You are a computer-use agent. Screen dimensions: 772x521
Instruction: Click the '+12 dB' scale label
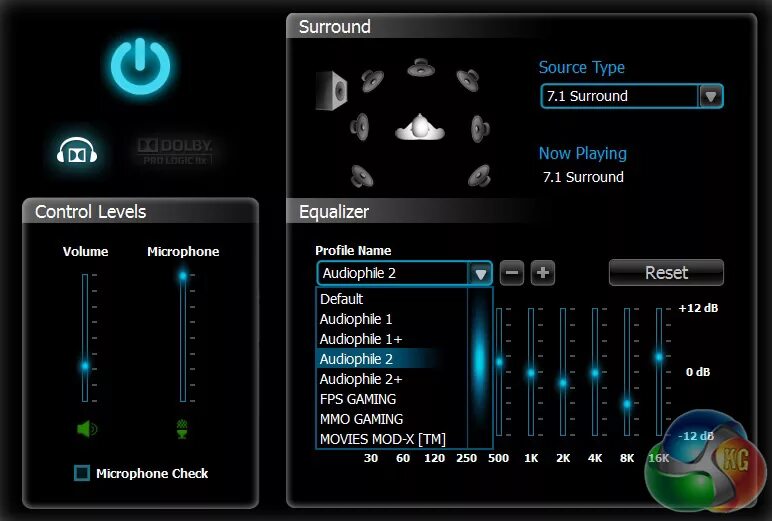(x=698, y=308)
